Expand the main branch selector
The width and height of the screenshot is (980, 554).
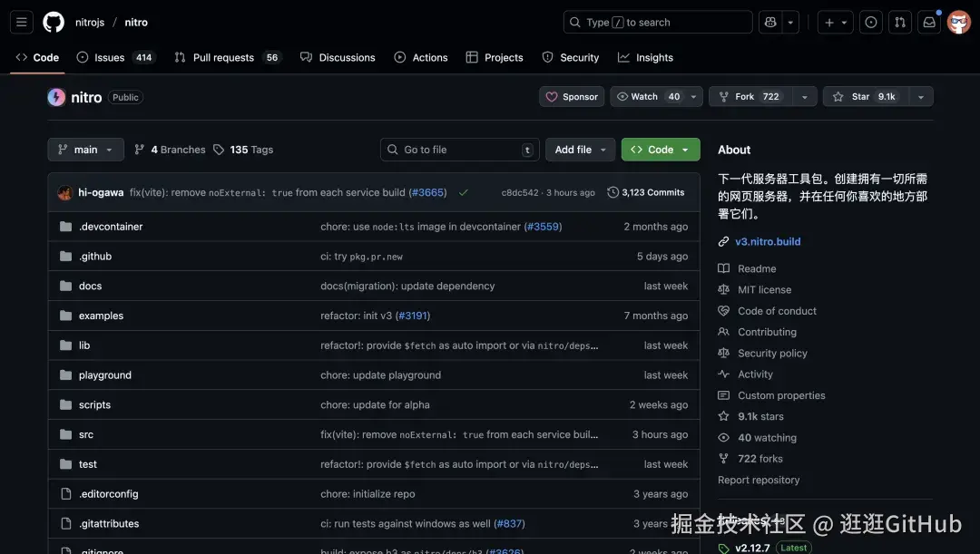pyautogui.click(x=85, y=150)
